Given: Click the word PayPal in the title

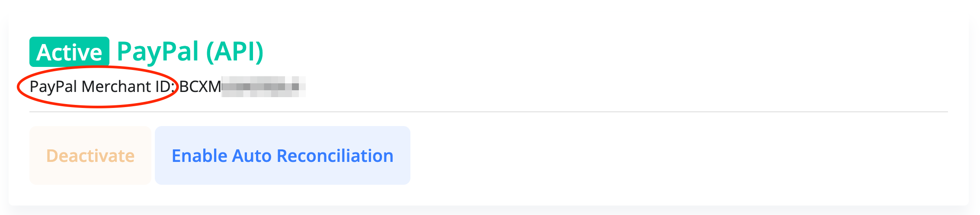Looking at the screenshot, I should point(158,52).
